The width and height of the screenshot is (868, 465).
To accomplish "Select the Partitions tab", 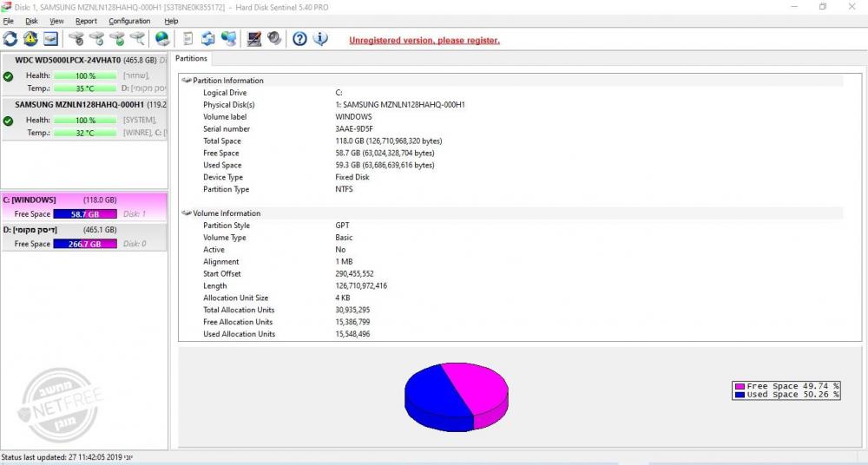I will 191,58.
